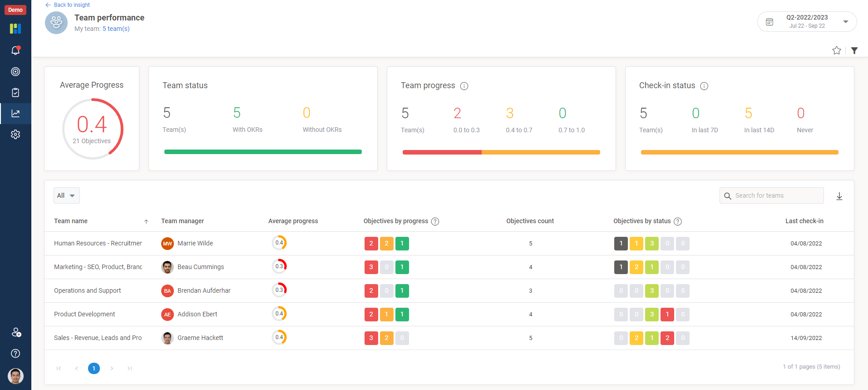The width and height of the screenshot is (868, 390).
Task: Open the objectives target icon in sidebar
Action: click(x=15, y=71)
